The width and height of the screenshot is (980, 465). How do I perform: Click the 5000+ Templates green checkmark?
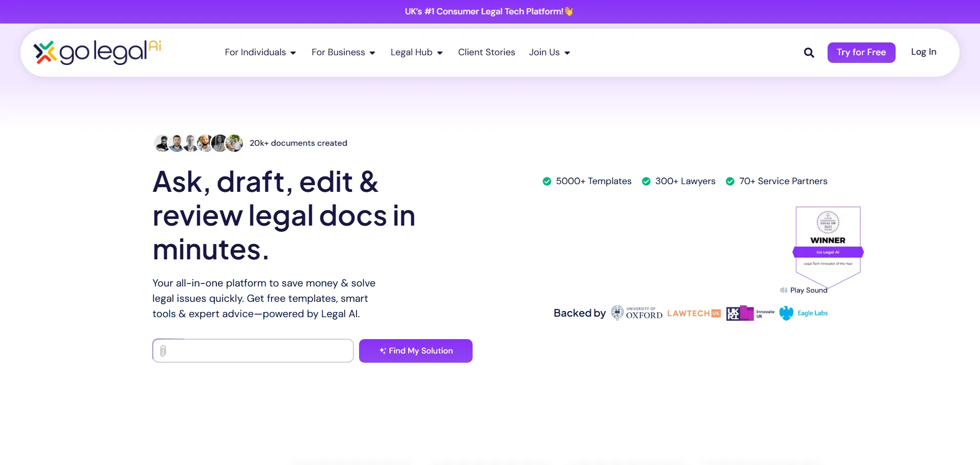(547, 182)
